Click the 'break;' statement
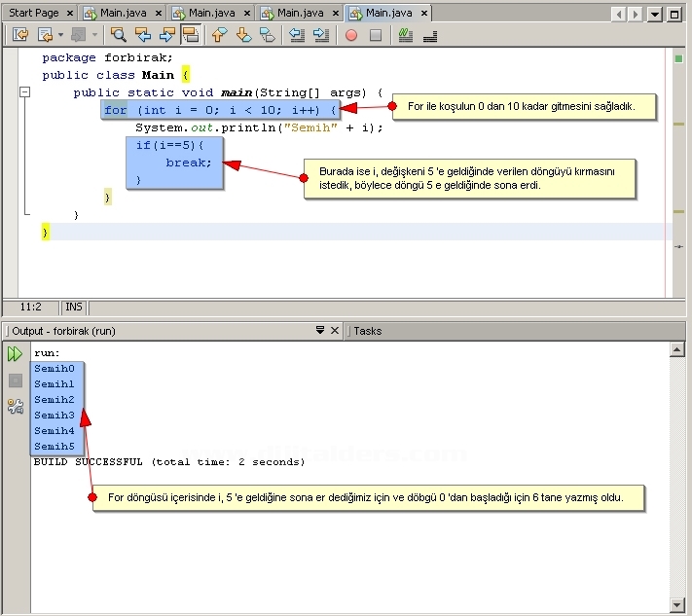Screen dimensions: 692x616 coord(189,163)
